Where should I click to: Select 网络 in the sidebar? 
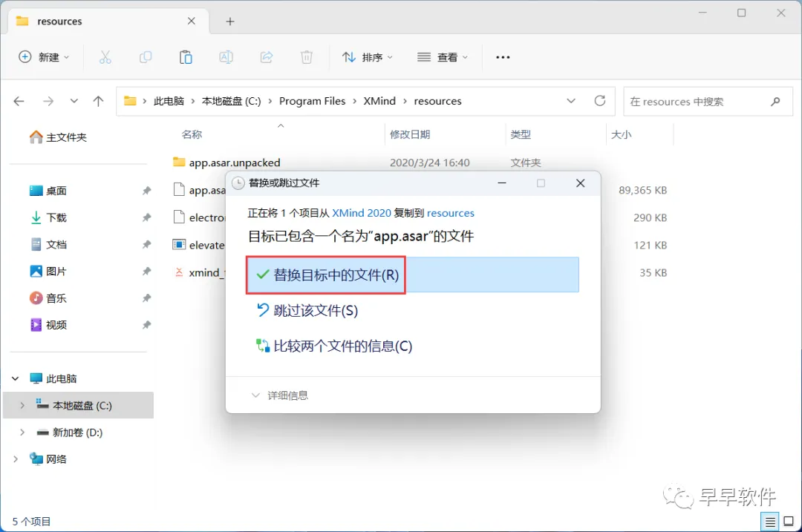(x=48, y=459)
